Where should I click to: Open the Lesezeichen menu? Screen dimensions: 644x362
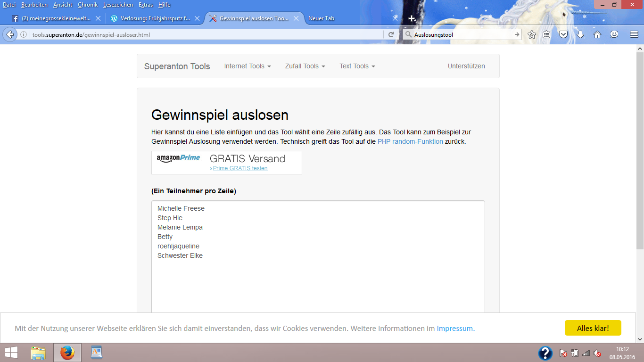tap(118, 5)
